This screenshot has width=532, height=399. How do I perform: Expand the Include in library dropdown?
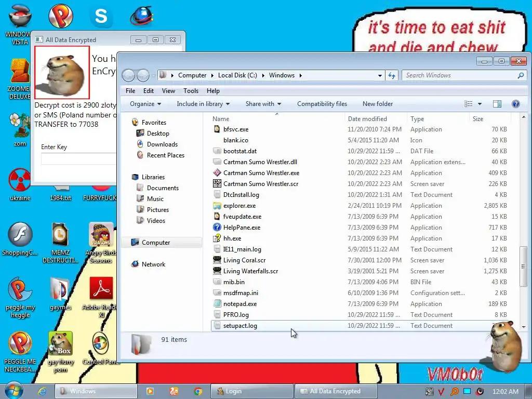203,104
